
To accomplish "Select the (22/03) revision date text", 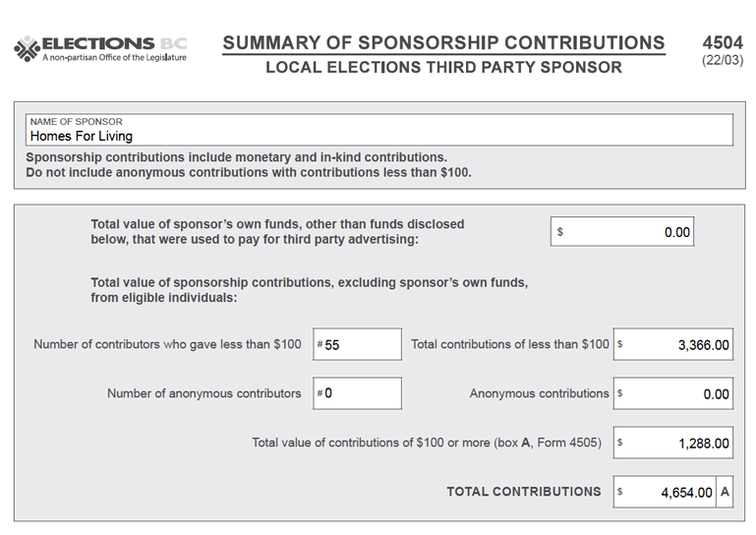I will [723, 61].
